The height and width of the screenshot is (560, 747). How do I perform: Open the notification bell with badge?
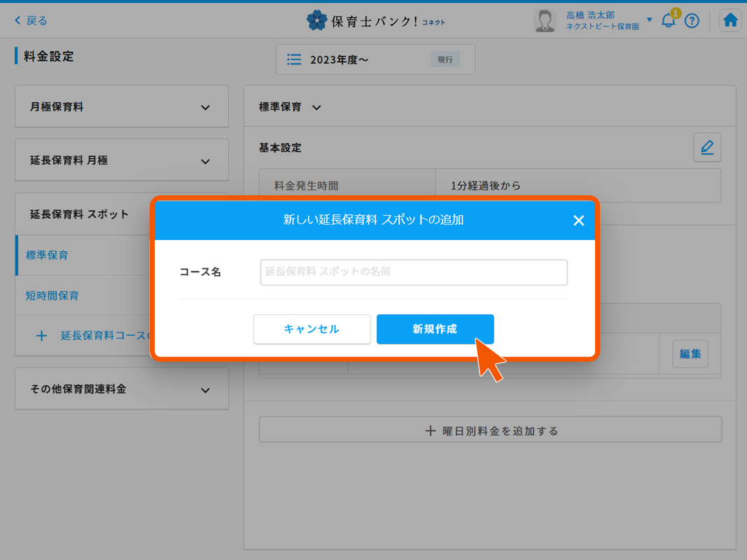(x=668, y=21)
